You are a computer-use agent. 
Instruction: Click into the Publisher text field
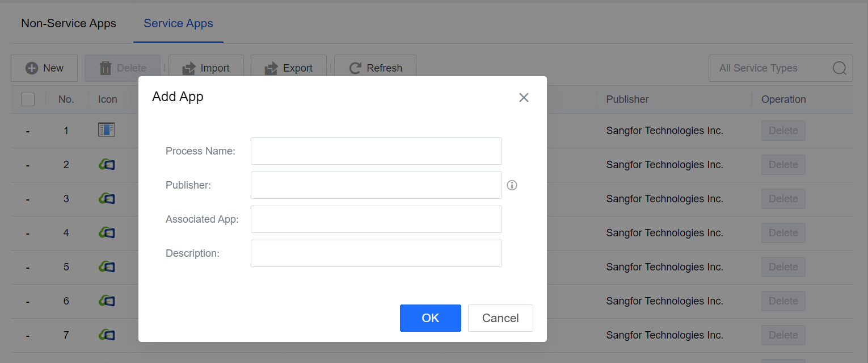point(376,185)
